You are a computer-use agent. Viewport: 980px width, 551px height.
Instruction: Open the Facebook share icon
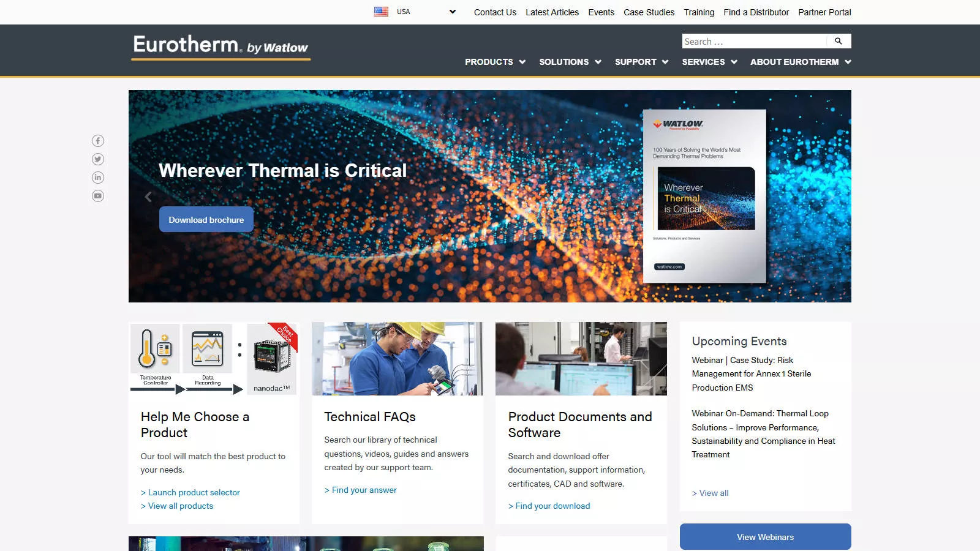[x=98, y=141]
